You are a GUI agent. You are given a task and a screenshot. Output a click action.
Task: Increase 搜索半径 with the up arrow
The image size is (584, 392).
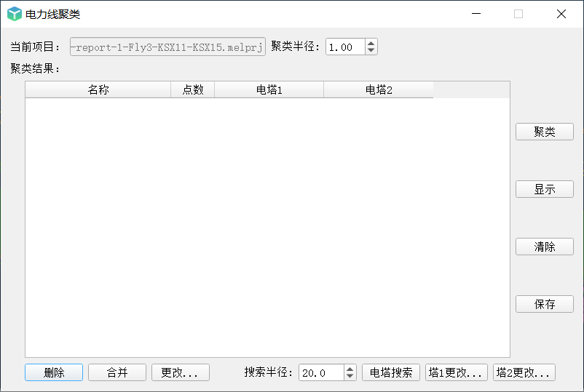[x=350, y=369]
